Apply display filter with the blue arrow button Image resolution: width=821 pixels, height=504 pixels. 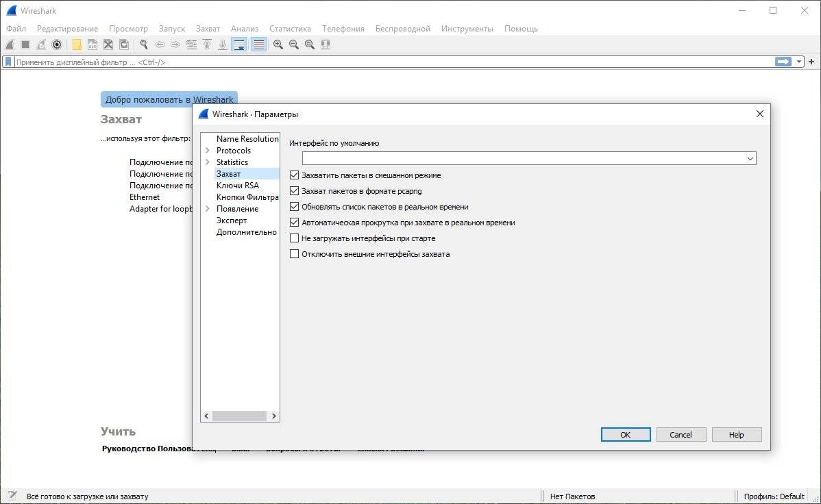(x=783, y=62)
